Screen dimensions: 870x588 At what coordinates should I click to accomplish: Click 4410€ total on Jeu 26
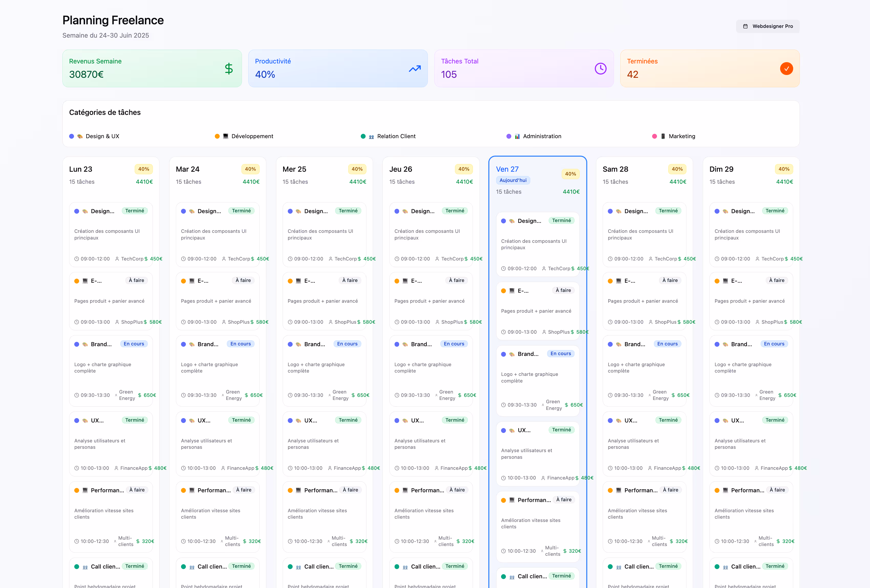(x=464, y=182)
